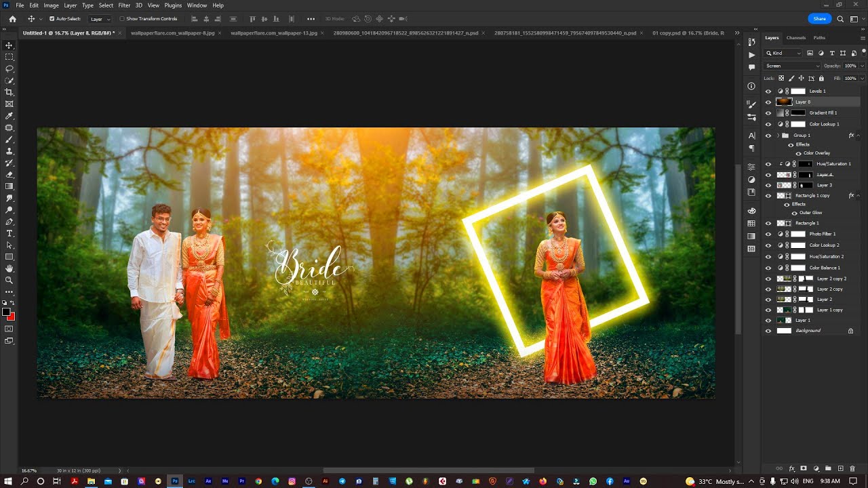Open the search icon beside Share
Screen dimensions: 868x488
840,19
